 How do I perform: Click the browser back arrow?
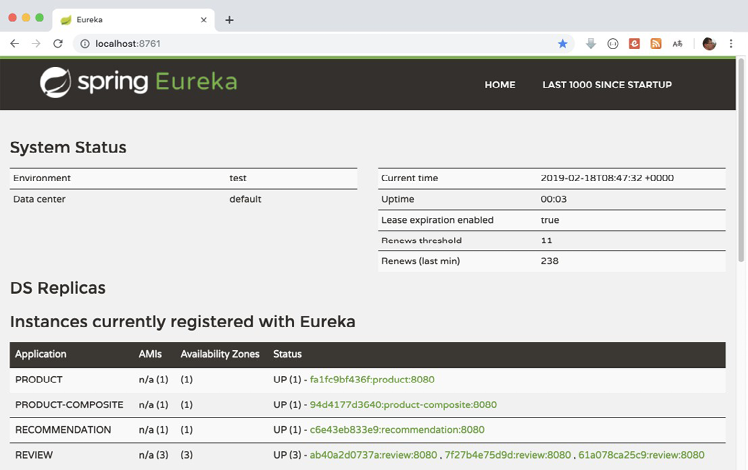tap(14, 43)
